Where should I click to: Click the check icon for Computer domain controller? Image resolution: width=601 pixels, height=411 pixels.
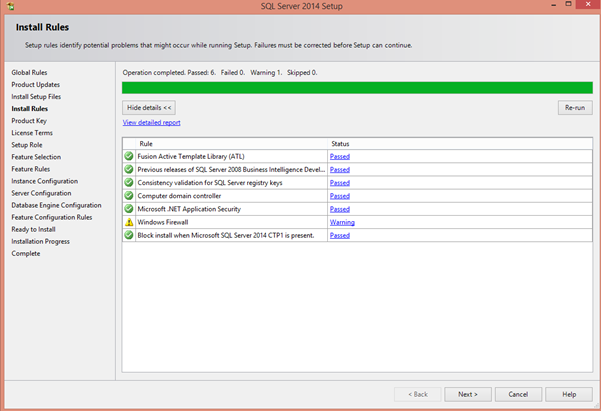coord(129,196)
